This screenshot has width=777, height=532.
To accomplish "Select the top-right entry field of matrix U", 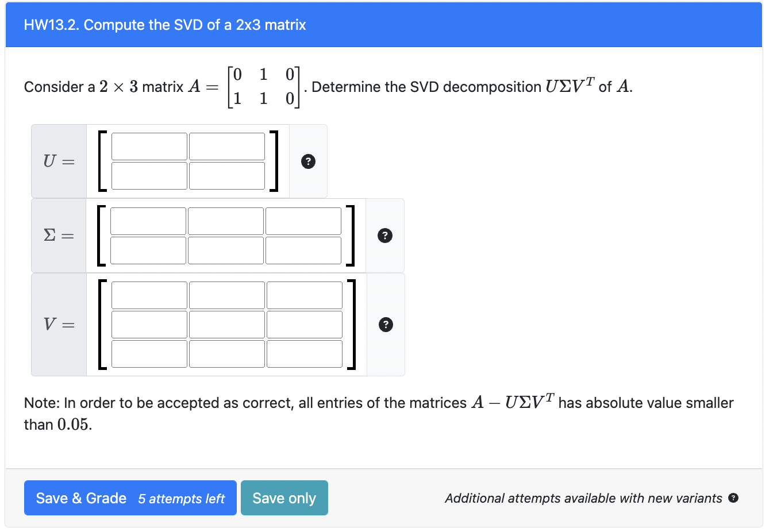I will tap(226, 147).
